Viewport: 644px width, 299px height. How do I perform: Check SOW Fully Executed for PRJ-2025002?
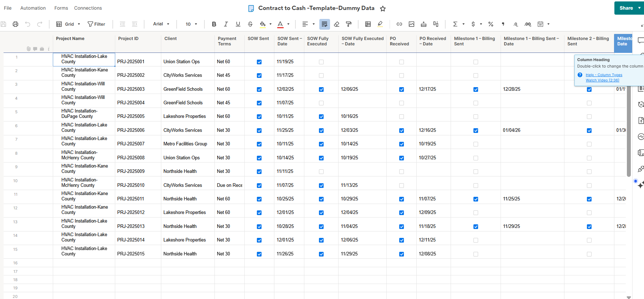(x=321, y=75)
